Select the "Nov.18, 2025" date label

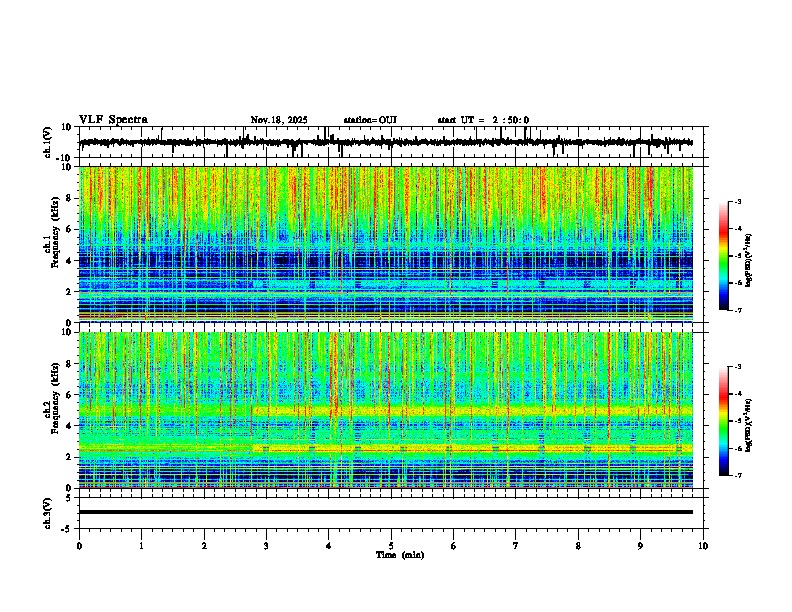tap(279, 120)
